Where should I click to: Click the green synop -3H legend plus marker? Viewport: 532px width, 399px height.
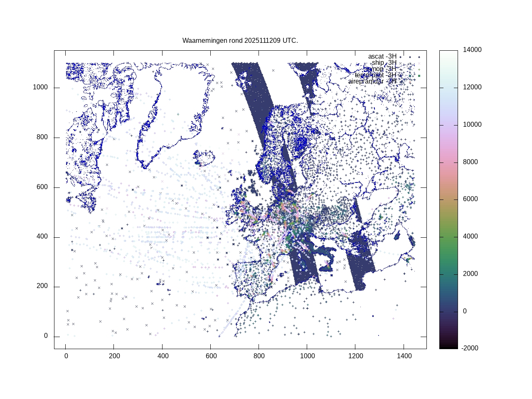(x=419, y=69)
